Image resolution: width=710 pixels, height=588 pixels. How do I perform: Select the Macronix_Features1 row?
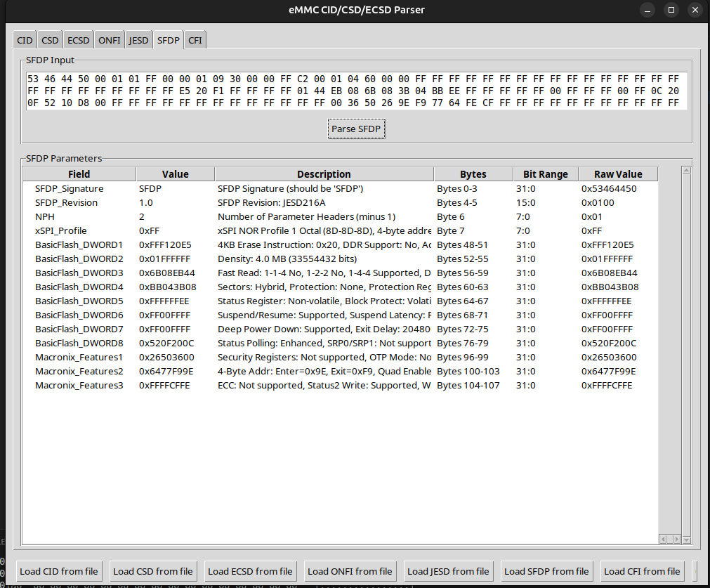340,357
